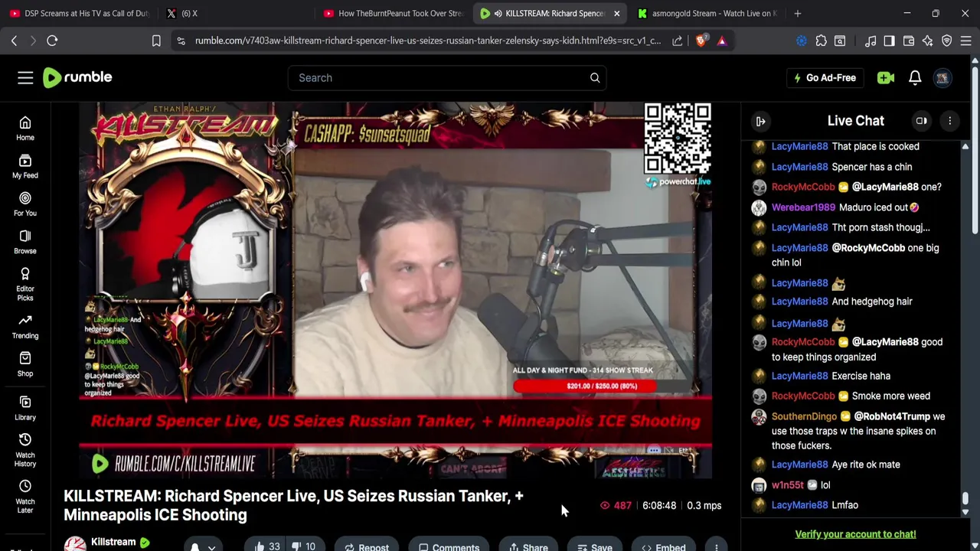Open My Feed in sidebar
This screenshot has height=551, width=980.
(25, 166)
